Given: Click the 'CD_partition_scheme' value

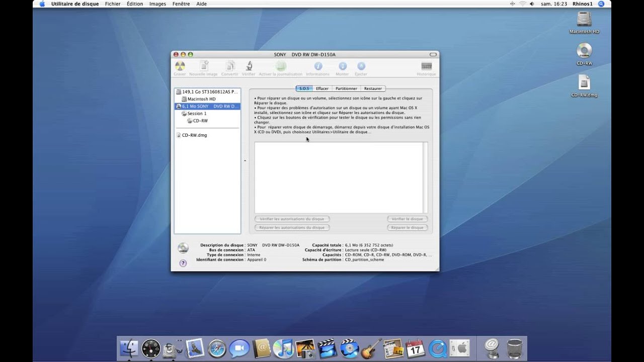Looking at the screenshot, I should tap(365, 260).
